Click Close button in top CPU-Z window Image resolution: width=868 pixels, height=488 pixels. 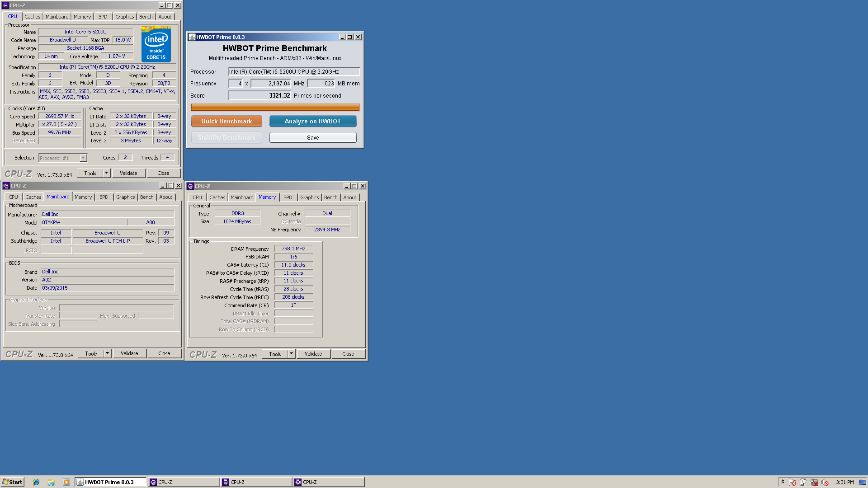164,173
